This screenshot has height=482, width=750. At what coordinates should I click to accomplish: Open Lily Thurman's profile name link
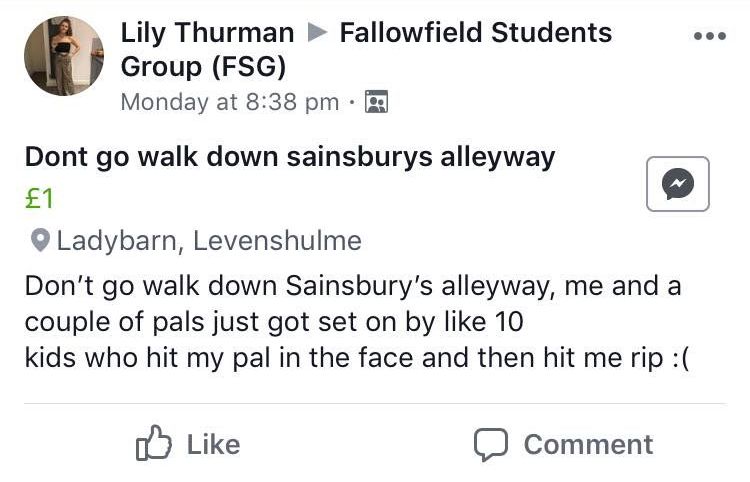pyautogui.click(x=207, y=33)
